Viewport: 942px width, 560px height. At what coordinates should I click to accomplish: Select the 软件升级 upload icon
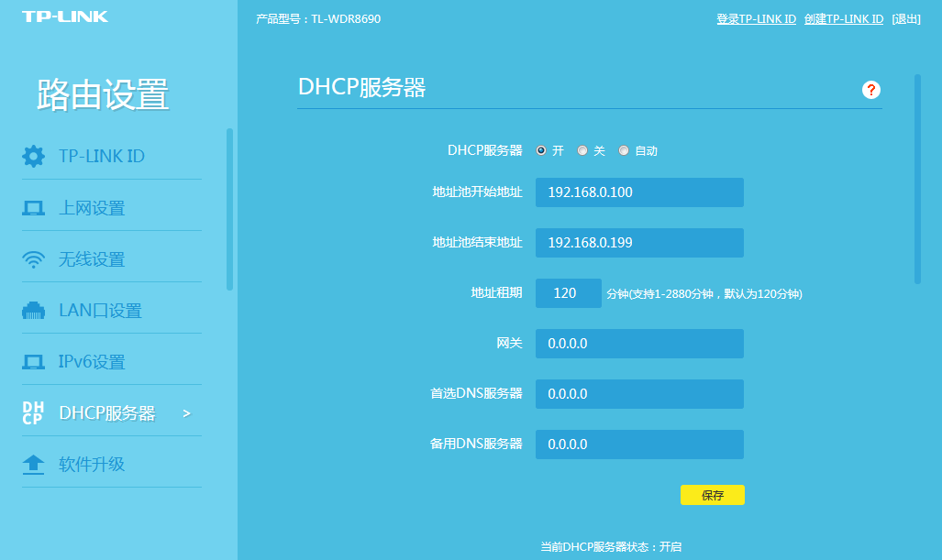point(34,465)
